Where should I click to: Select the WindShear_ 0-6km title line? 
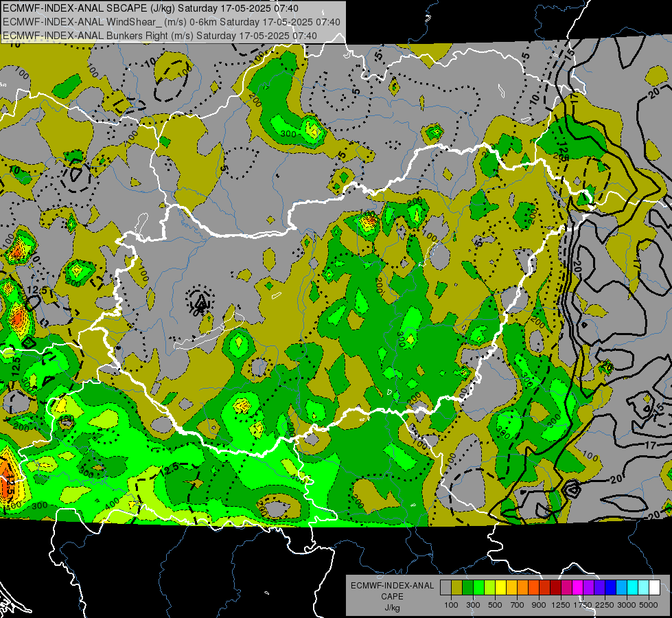[172, 22]
